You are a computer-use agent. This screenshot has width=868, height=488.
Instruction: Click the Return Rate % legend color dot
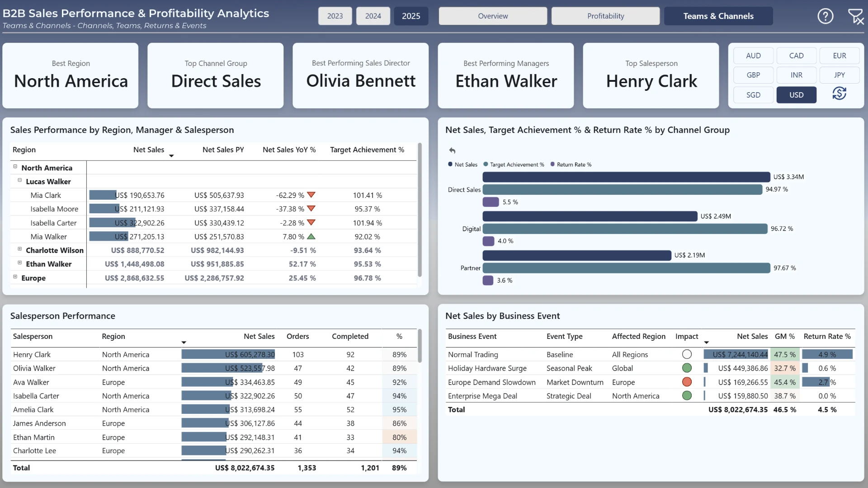(552, 164)
